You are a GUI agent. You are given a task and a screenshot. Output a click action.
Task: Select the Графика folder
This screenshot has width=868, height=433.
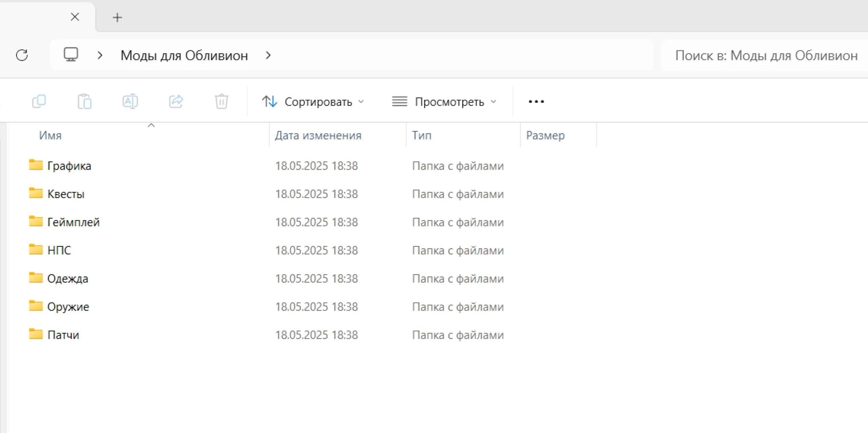tap(69, 166)
